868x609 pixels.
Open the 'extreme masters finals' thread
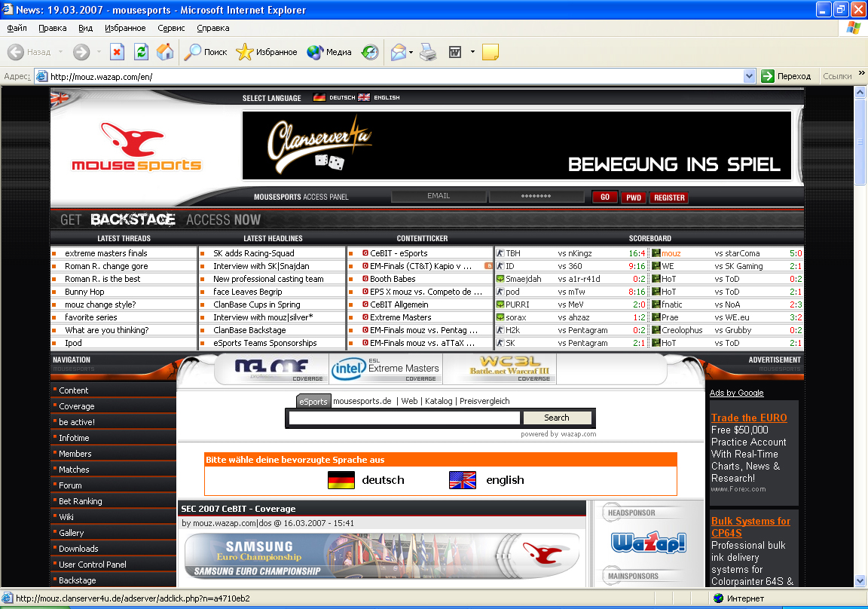coord(105,253)
